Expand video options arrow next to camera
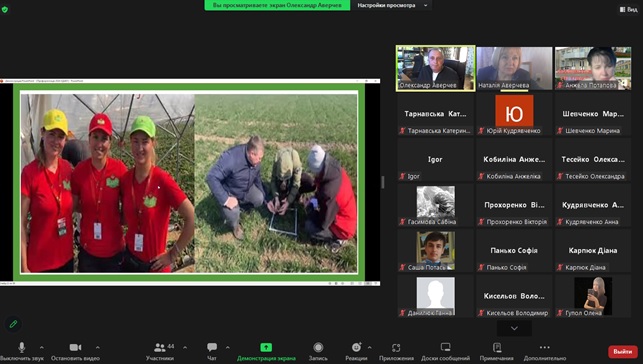Image resolution: width=643 pixels, height=364 pixels. click(98, 348)
